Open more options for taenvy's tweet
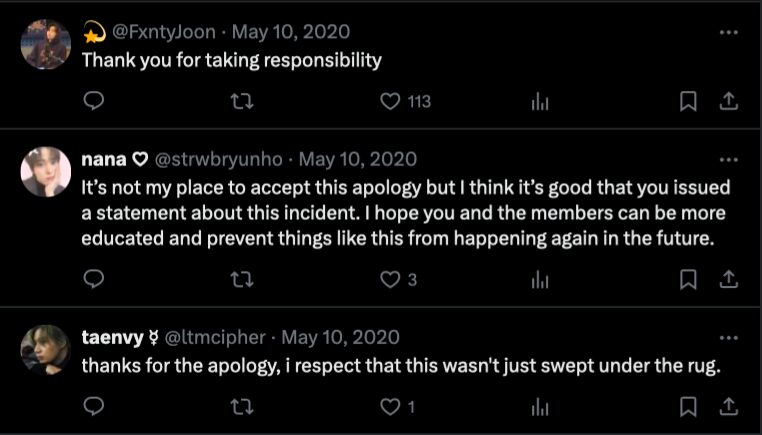 (729, 338)
